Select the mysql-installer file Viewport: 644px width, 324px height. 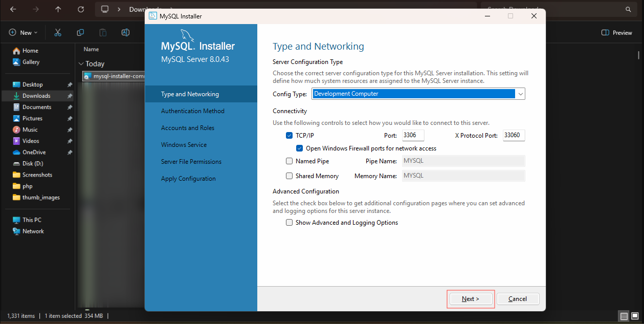click(x=114, y=76)
